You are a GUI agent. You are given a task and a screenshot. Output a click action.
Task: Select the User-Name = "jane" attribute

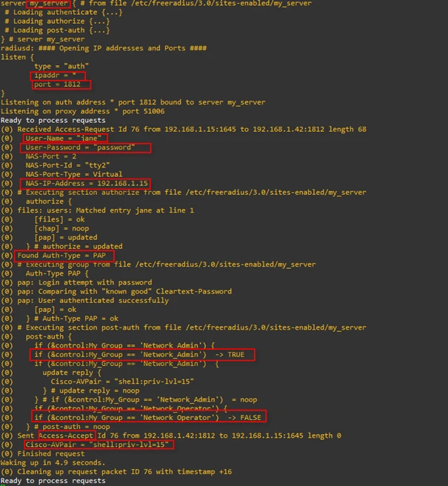point(64,139)
